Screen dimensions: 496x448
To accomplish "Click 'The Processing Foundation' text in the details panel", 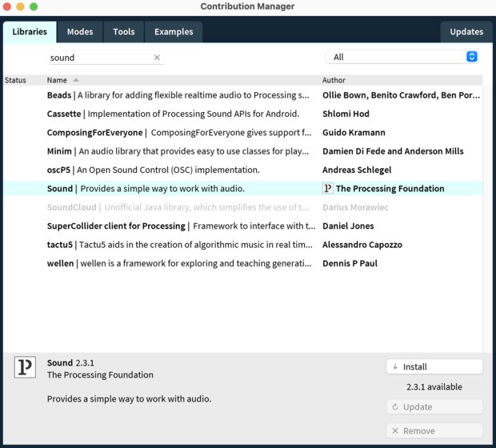I will pos(100,375).
